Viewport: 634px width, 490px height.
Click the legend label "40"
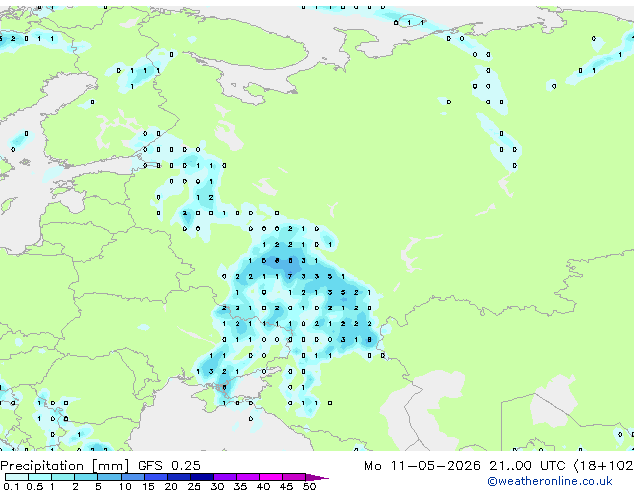coord(263,486)
